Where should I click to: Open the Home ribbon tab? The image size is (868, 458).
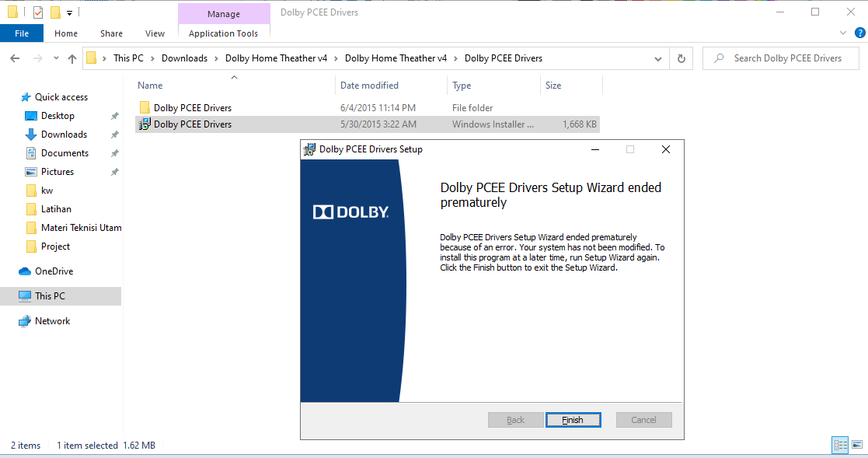tap(66, 33)
